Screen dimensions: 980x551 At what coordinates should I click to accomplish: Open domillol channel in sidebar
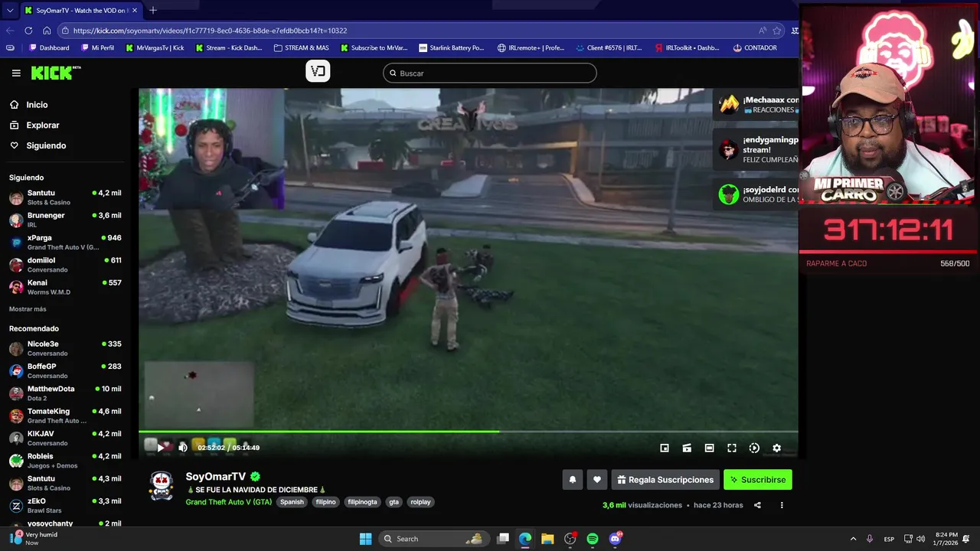tap(65, 265)
